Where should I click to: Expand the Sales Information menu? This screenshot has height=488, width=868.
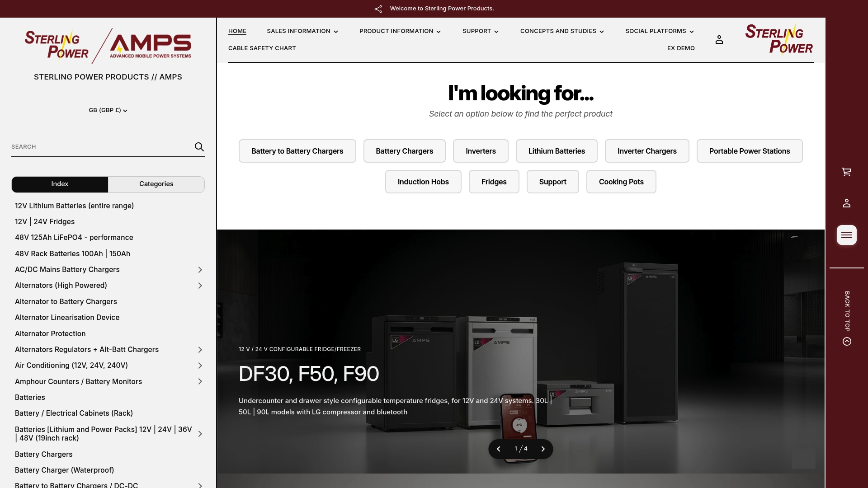click(302, 31)
